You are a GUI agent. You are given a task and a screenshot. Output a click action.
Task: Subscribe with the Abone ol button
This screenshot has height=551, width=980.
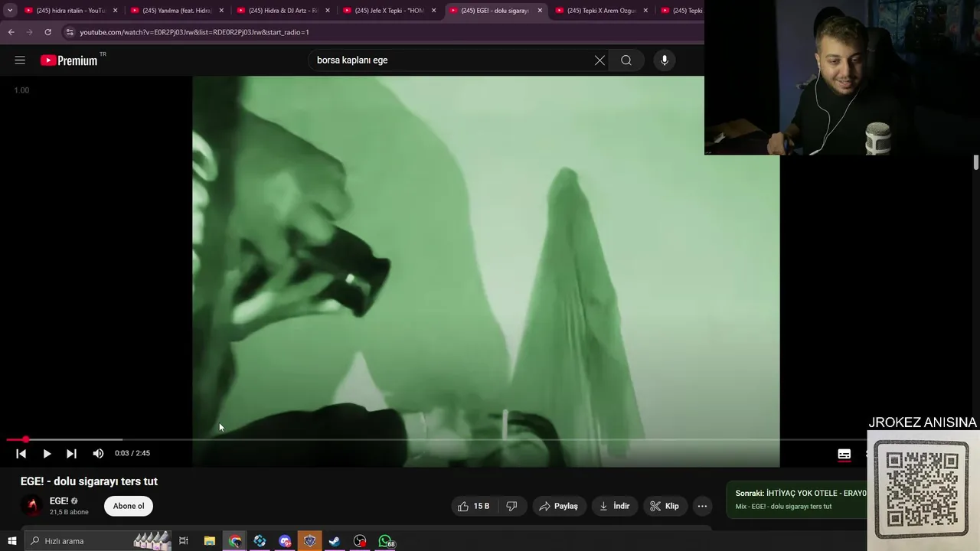pyautogui.click(x=129, y=506)
